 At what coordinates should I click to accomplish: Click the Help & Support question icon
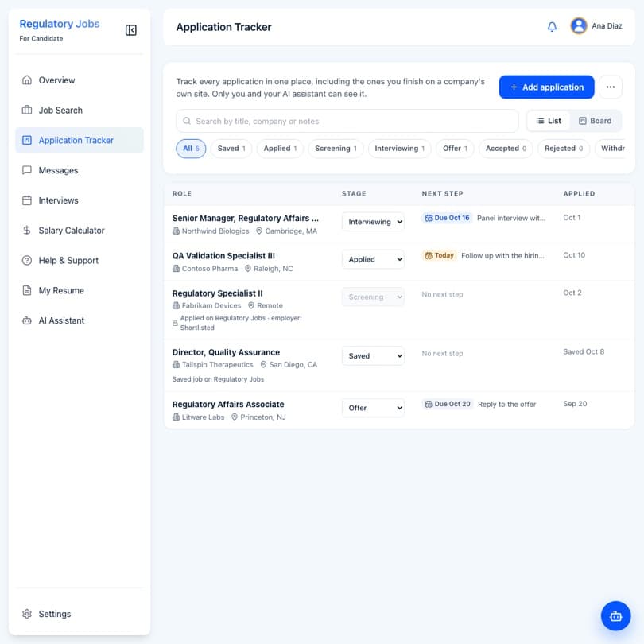point(27,261)
